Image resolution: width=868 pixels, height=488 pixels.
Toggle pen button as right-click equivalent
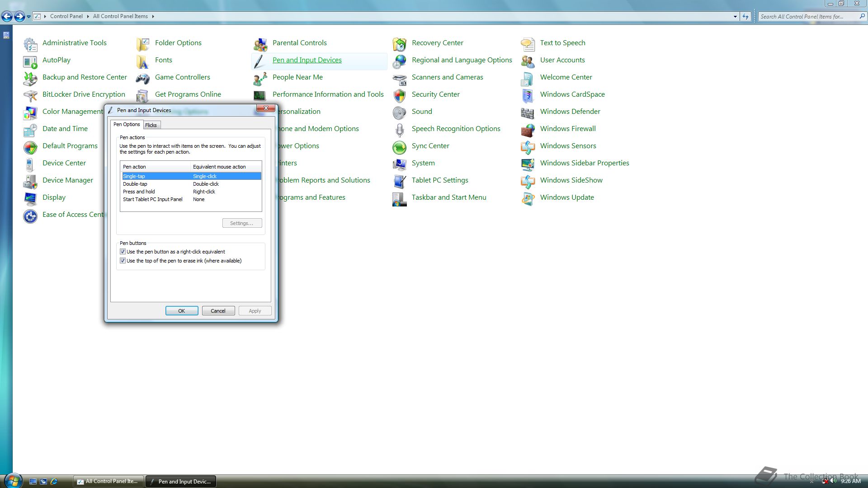(x=123, y=252)
